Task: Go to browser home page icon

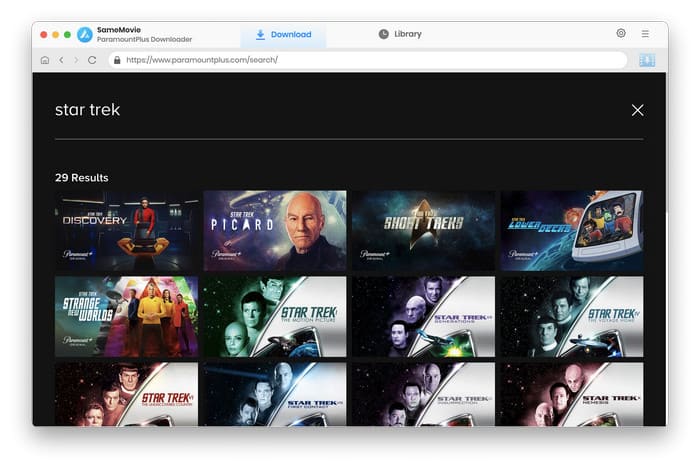Action: (45, 60)
